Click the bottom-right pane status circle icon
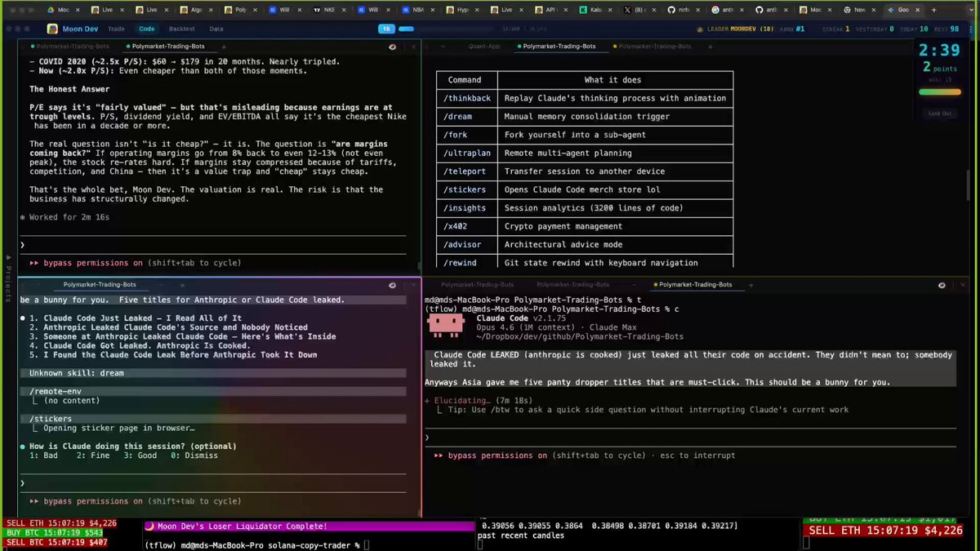 coord(942,285)
